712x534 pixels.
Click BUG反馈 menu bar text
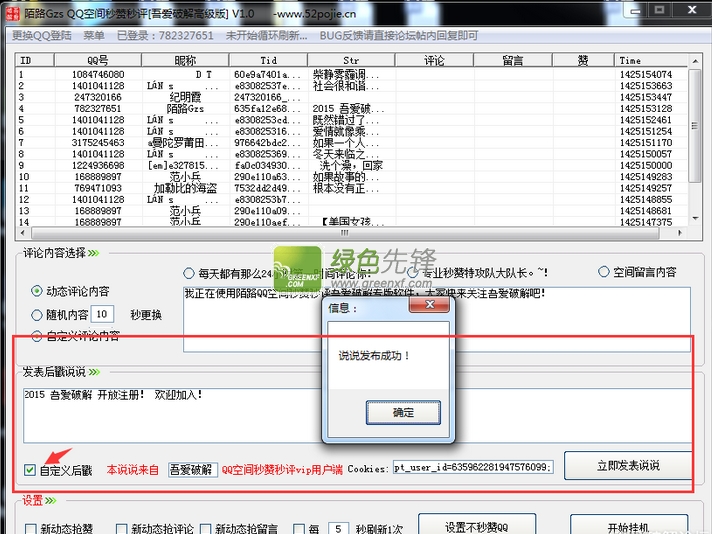tap(399, 35)
